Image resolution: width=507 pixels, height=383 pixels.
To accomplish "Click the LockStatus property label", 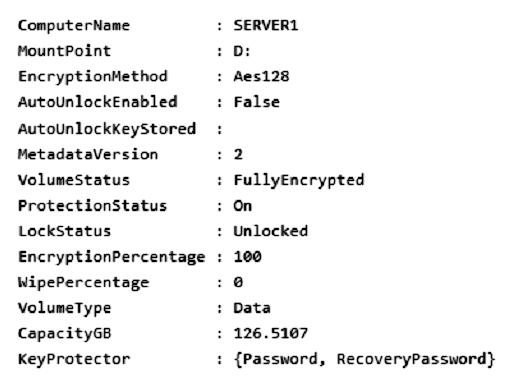I will click(x=64, y=231).
